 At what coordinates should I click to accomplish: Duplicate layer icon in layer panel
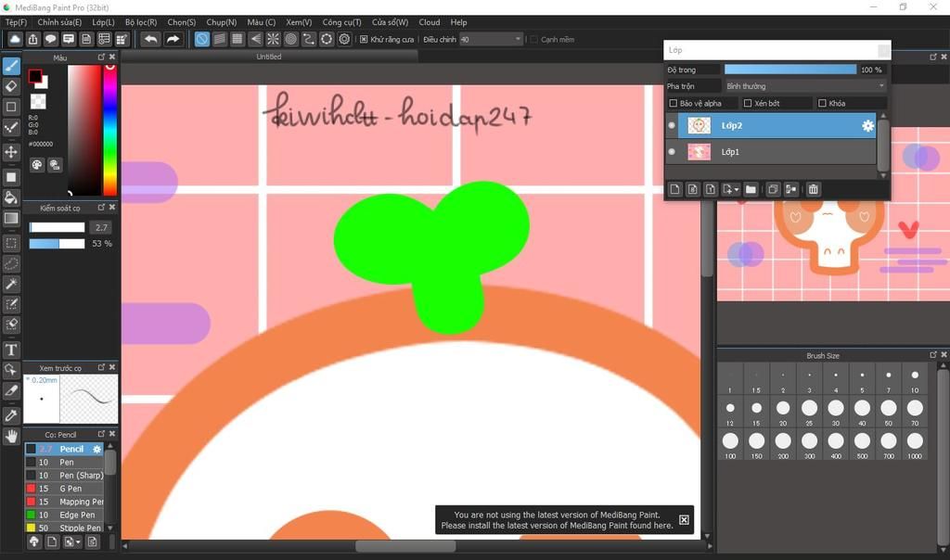click(773, 189)
